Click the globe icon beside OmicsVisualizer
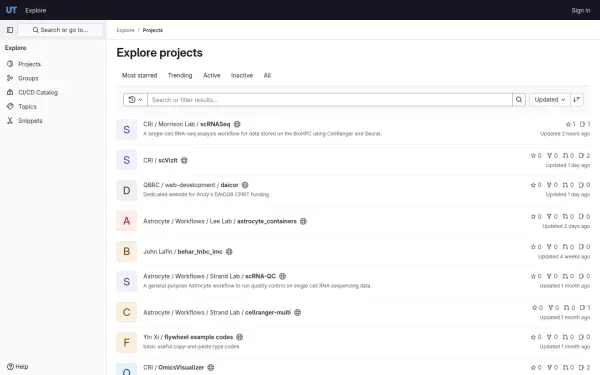600x375 pixels. pos(210,367)
